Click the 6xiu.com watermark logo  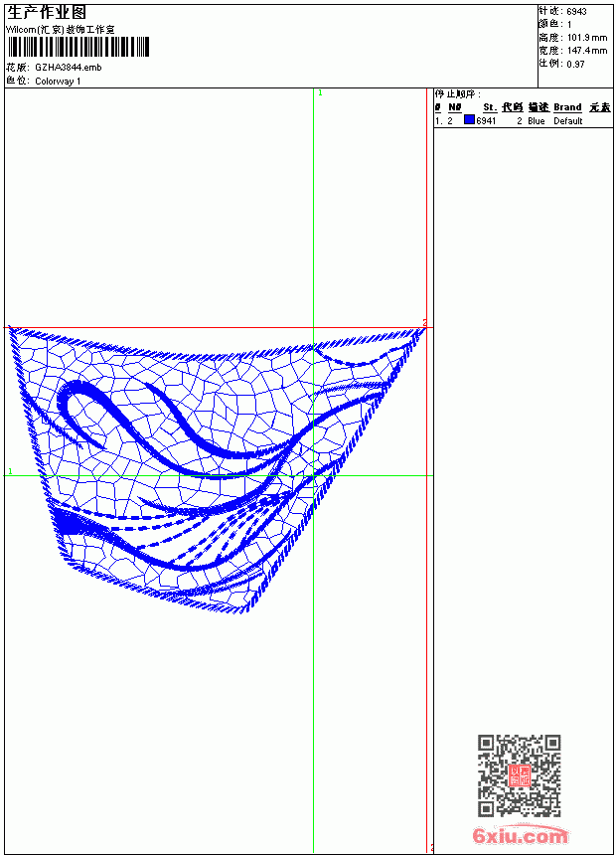520,835
